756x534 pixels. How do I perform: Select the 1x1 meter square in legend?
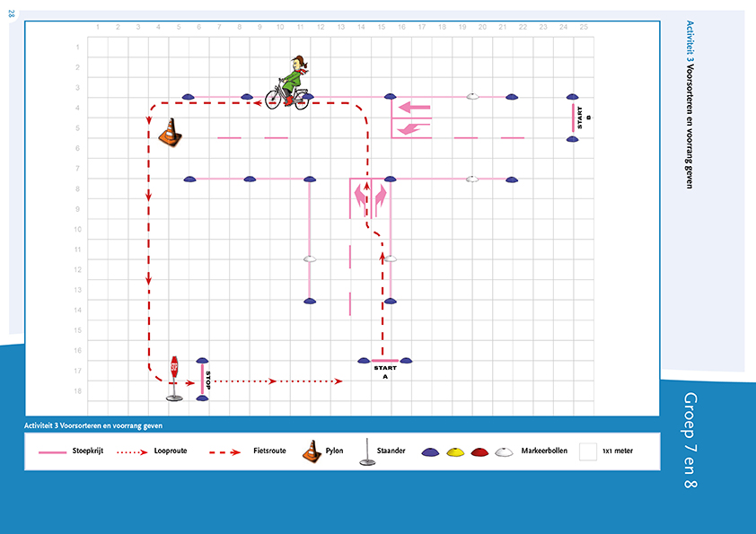(588, 452)
